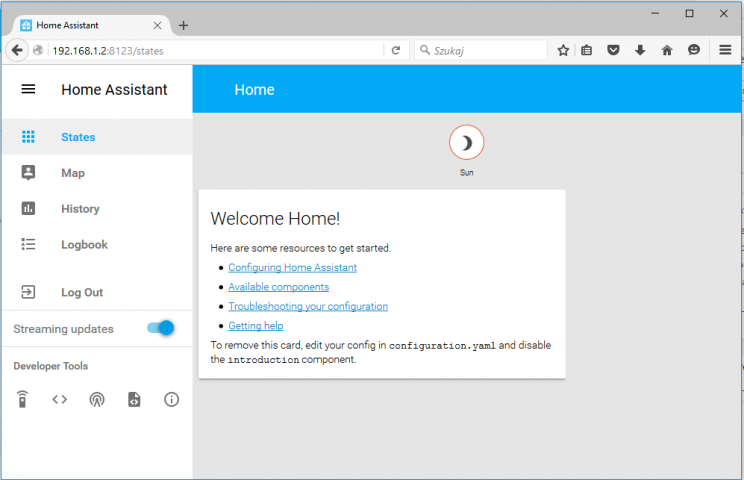Minimize the browser window
The image size is (744, 480).
[x=655, y=13]
